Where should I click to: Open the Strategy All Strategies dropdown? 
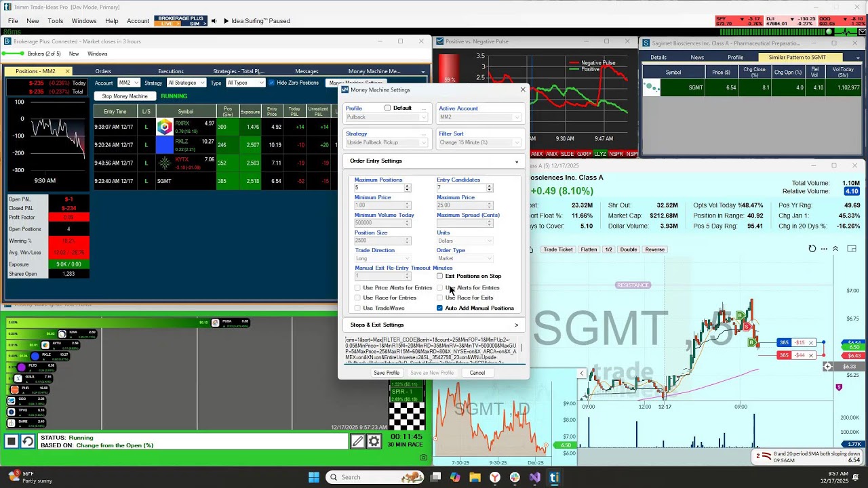coord(186,83)
